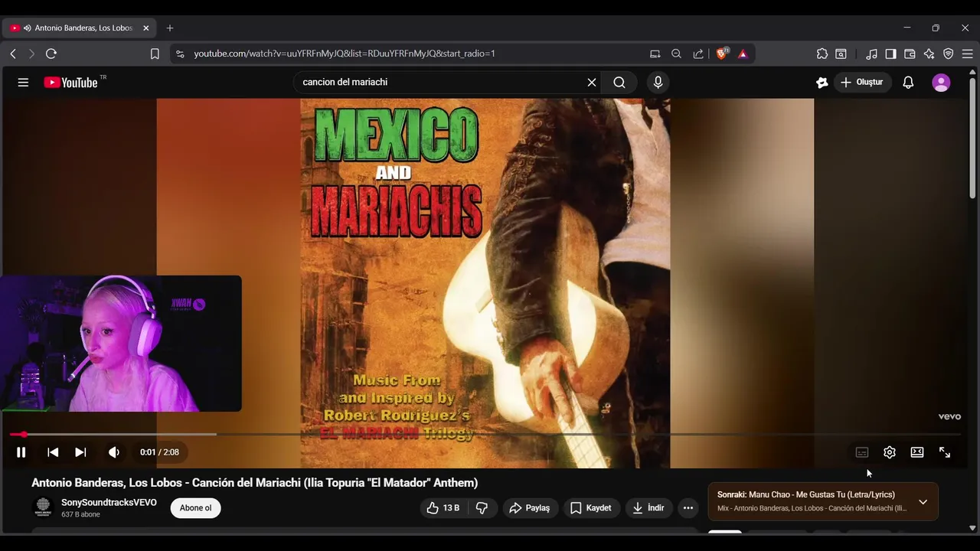Enter fullscreen video mode
Image resolution: width=980 pixels, height=551 pixels.
coord(945,452)
